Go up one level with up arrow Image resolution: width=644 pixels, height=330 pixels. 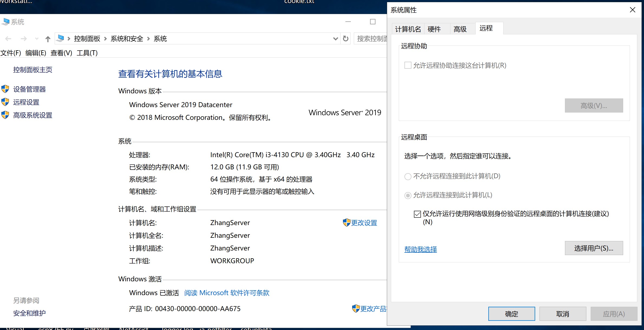point(48,39)
